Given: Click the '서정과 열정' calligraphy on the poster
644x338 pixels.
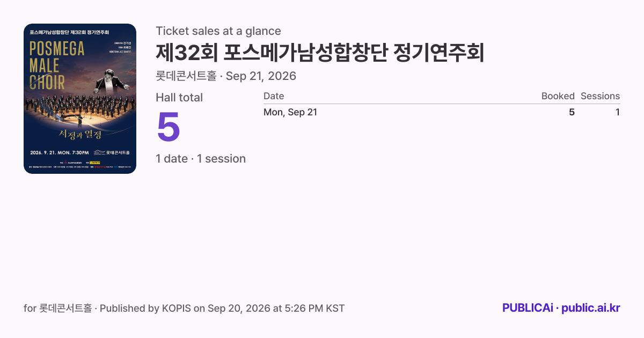Looking at the screenshot, I should click(x=79, y=134).
